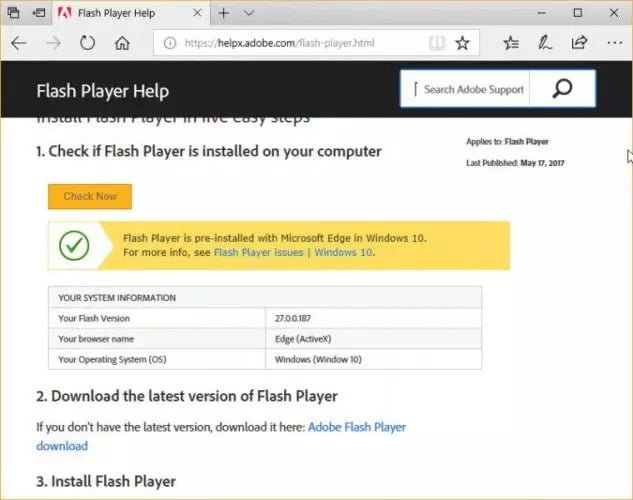This screenshot has width=633, height=500.
Task: Share this page via share icon
Action: coord(579,43)
